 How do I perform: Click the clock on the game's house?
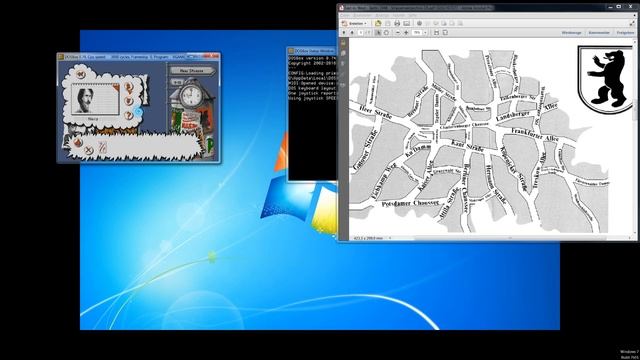point(190,97)
